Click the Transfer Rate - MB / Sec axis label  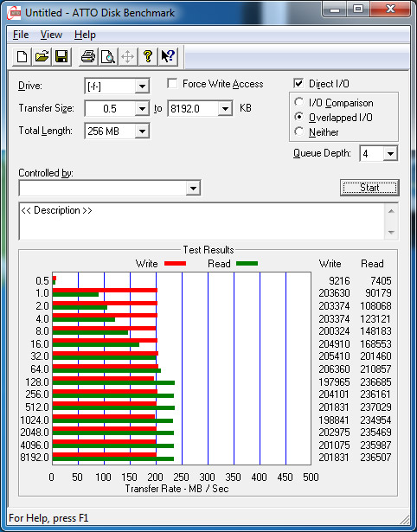coord(176,489)
